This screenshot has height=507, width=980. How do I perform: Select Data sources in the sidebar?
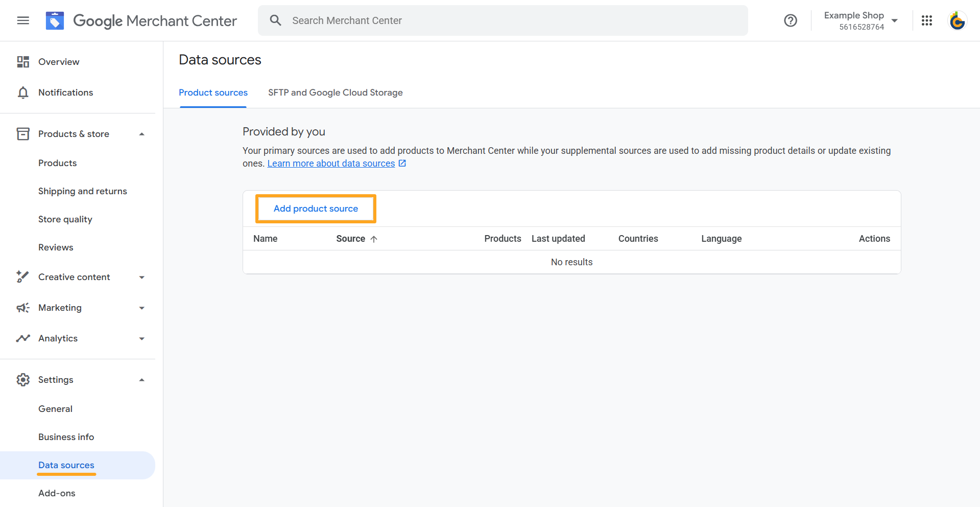point(78,465)
